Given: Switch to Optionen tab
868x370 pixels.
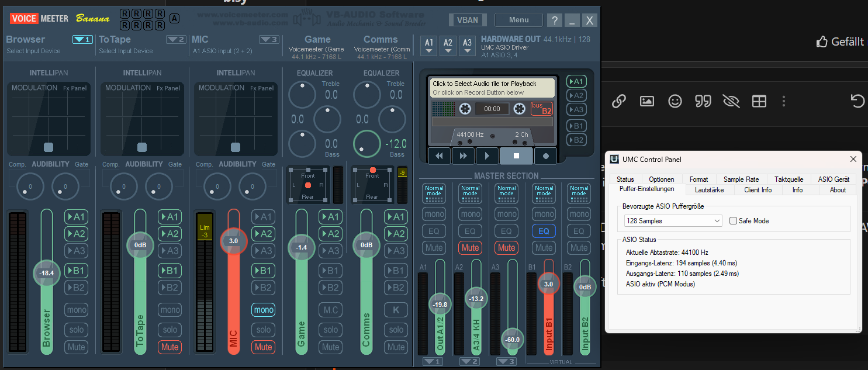Looking at the screenshot, I should 661,179.
